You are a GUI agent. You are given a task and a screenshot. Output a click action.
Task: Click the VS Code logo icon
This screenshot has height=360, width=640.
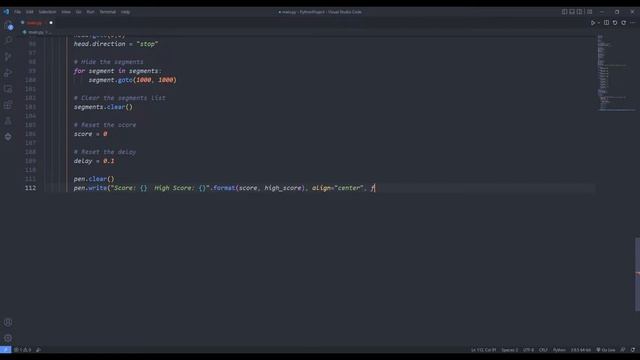(6, 12)
